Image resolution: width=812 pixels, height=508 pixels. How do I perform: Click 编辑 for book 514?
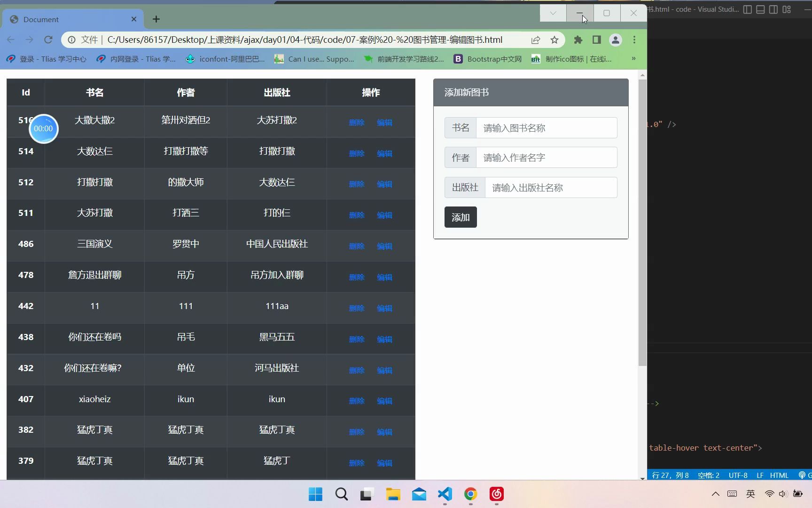pyautogui.click(x=384, y=153)
